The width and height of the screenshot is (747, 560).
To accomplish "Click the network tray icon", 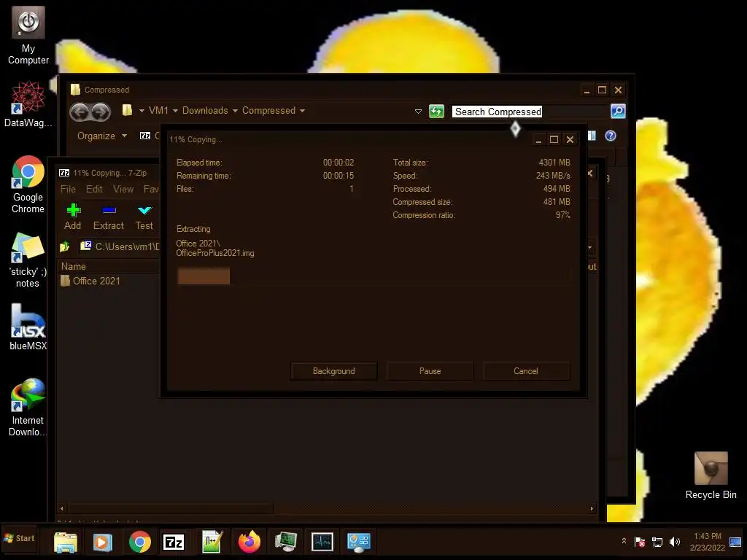I will (657, 542).
